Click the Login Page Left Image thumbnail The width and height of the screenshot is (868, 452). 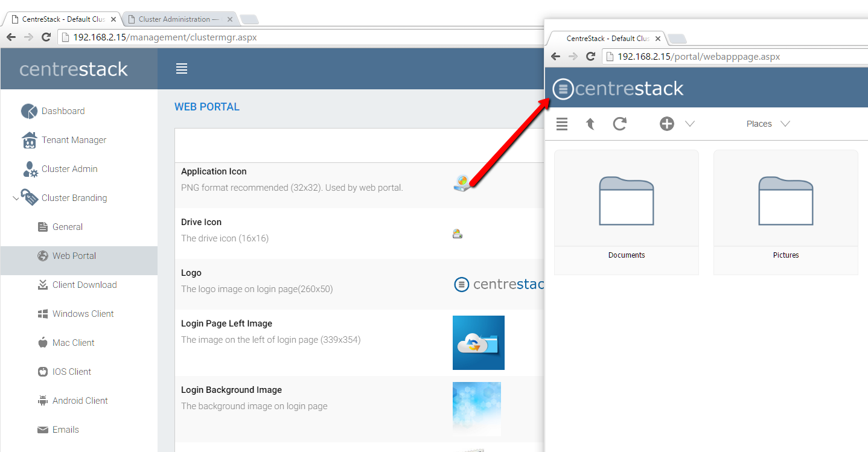point(479,343)
